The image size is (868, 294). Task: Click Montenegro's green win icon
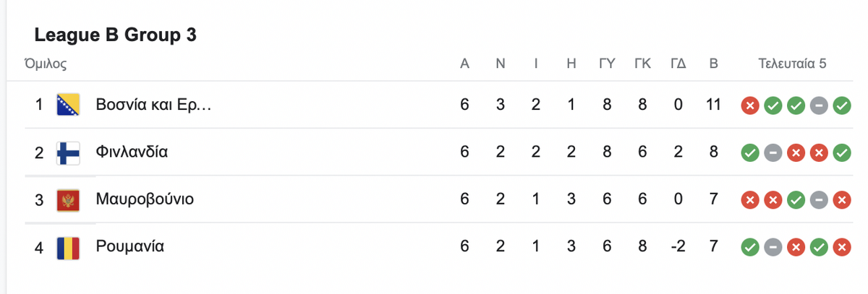point(796,200)
